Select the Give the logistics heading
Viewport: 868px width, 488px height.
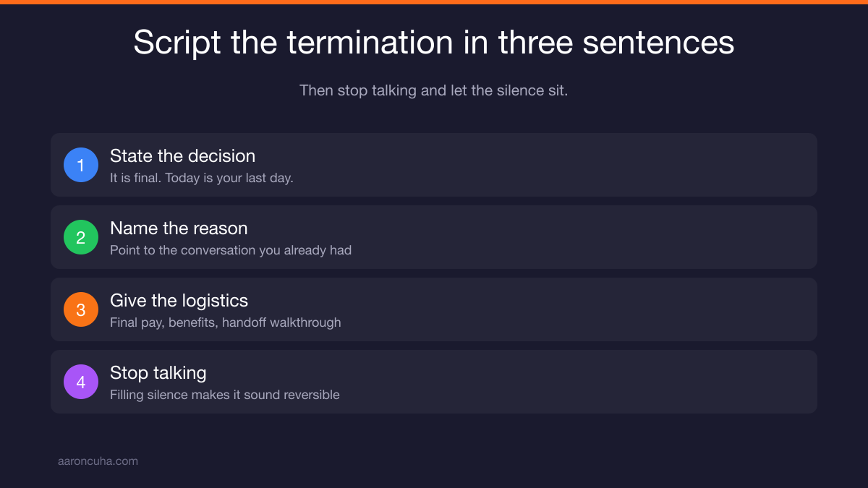pyautogui.click(x=179, y=301)
